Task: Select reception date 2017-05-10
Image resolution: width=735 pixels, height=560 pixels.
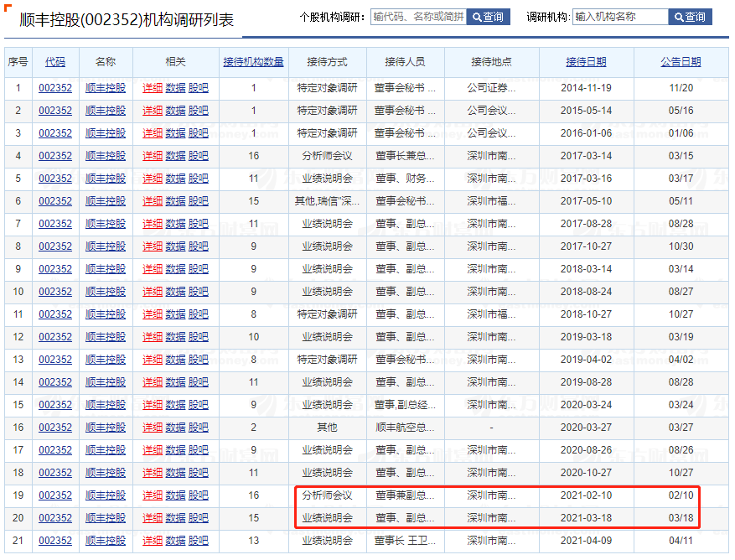Action: (x=587, y=201)
